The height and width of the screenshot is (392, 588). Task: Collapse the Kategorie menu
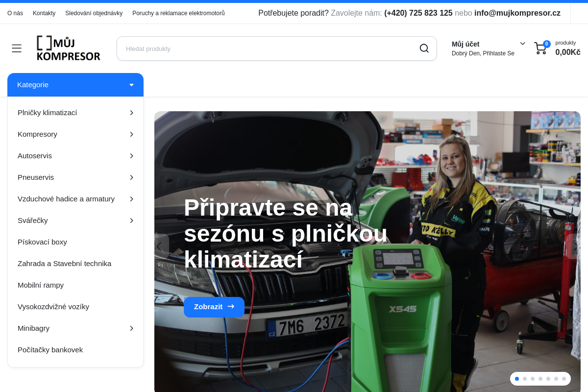[131, 84]
